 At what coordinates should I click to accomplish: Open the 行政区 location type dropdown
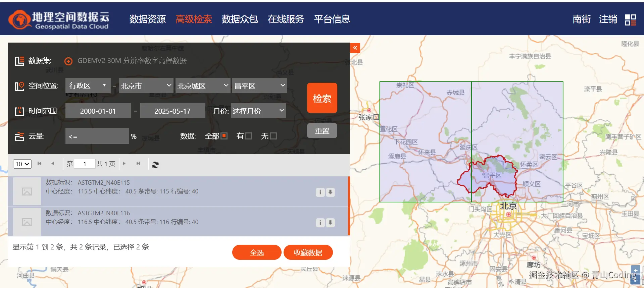(88, 85)
